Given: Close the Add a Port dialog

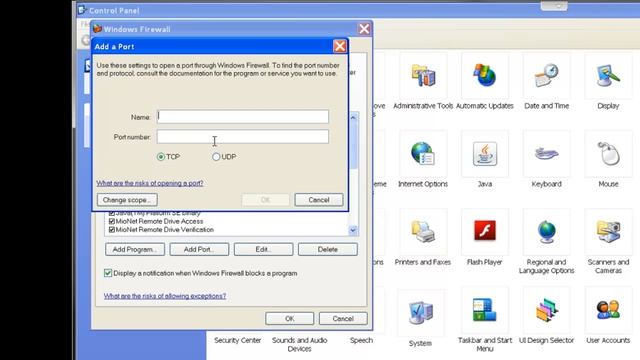Looking at the screenshot, I should [x=340, y=46].
